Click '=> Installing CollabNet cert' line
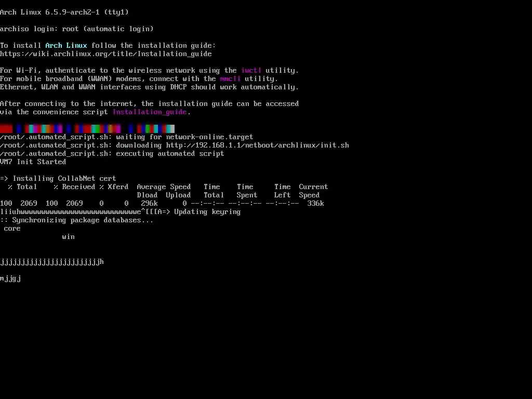Screen dimensions: 532x399 58,179
